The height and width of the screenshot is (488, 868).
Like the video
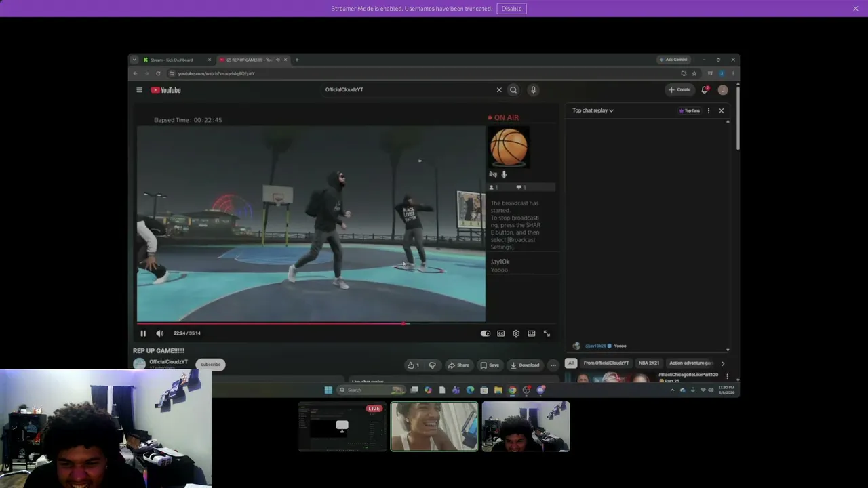tap(413, 365)
